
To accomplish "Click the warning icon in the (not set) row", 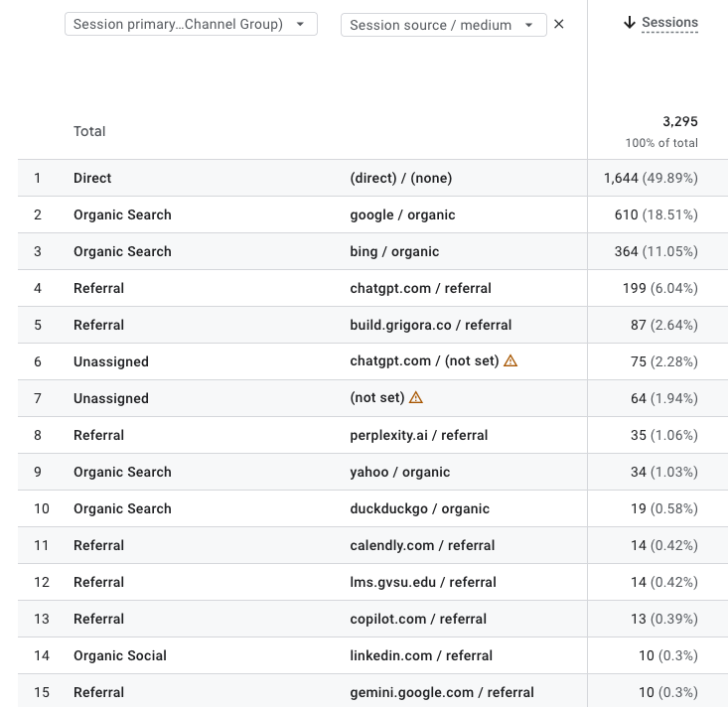I will click(x=415, y=397).
